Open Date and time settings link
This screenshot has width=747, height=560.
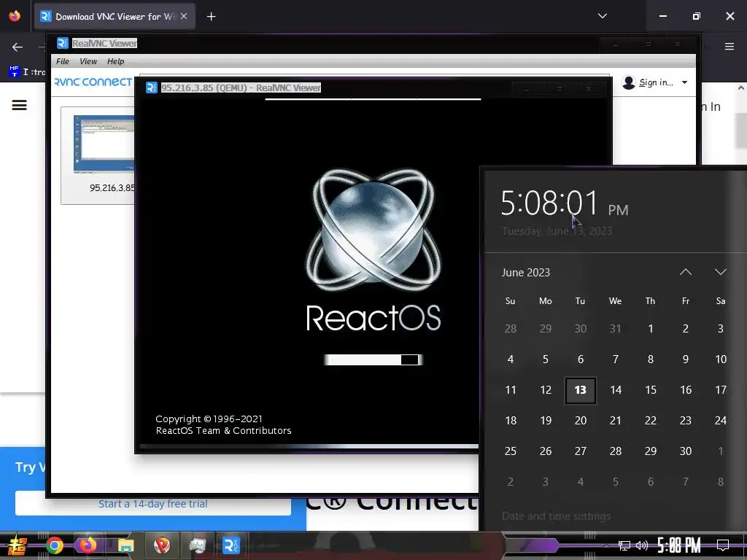[557, 516]
